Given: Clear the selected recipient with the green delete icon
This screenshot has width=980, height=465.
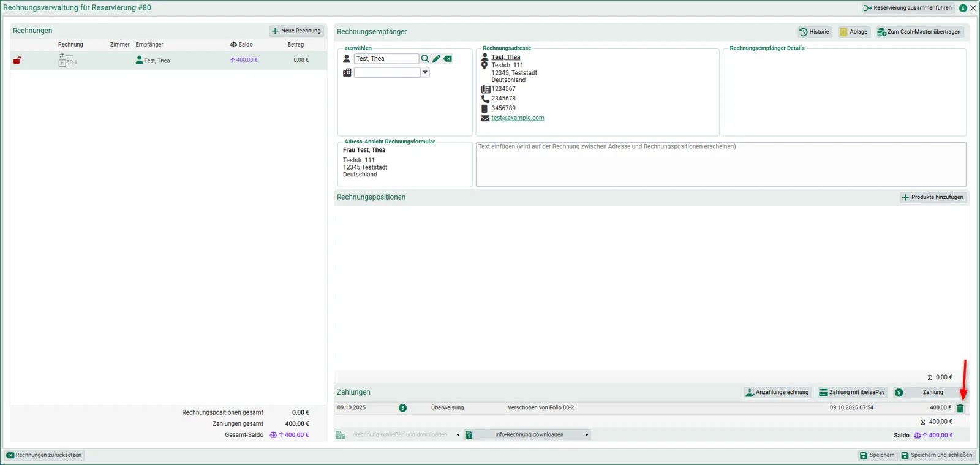Looking at the screenshot, I should point(448,59).
